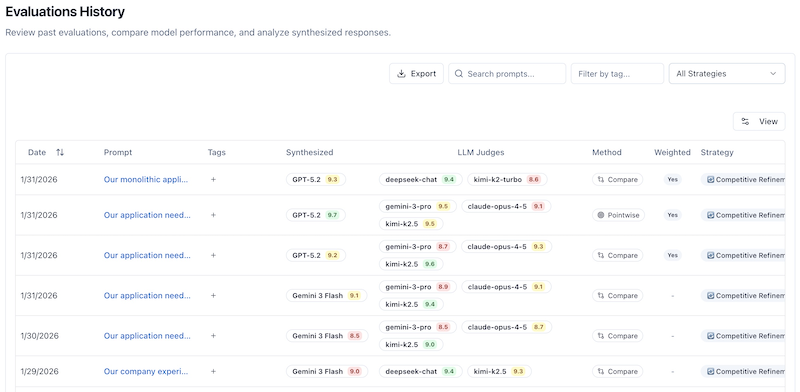The image size is (800, 392).
Task: Focus the Search prompts field
Action: pyautogui.click(x=507, y=74)
